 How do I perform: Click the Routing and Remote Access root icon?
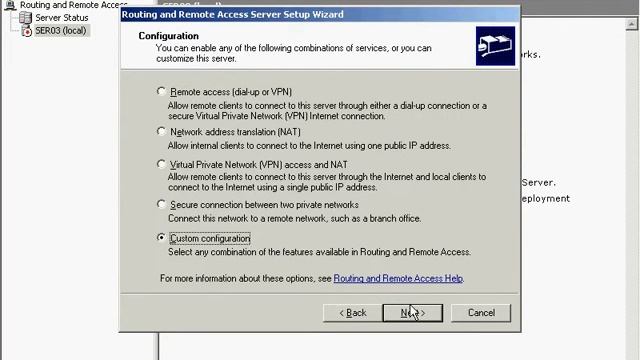pos(11,5)
